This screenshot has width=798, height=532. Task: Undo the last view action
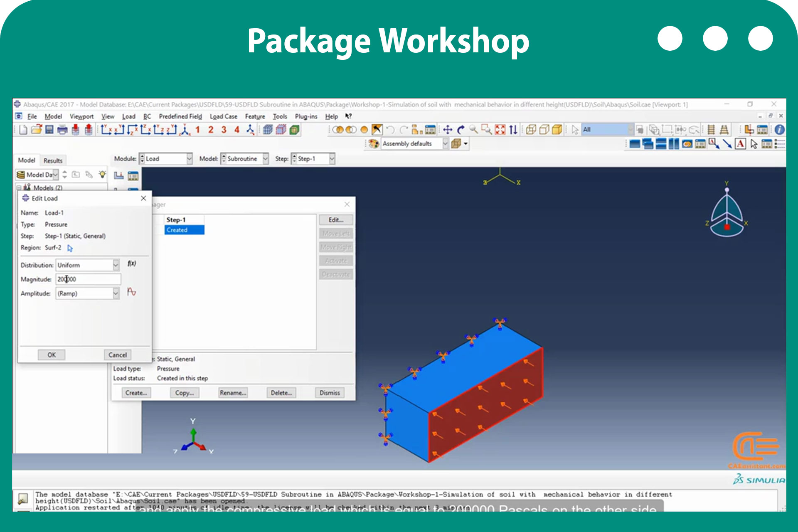(390, 130)
